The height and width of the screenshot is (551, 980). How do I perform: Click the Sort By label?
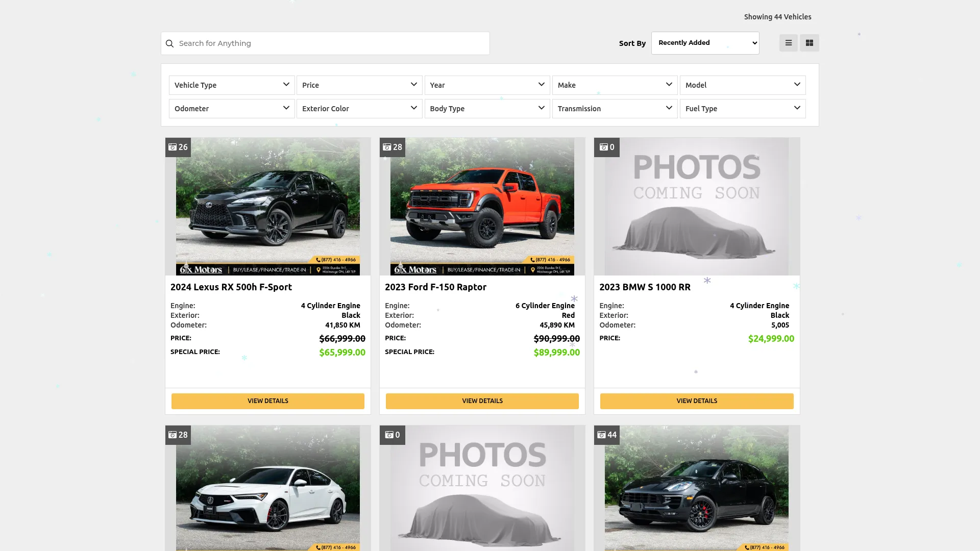coord(632,44)
